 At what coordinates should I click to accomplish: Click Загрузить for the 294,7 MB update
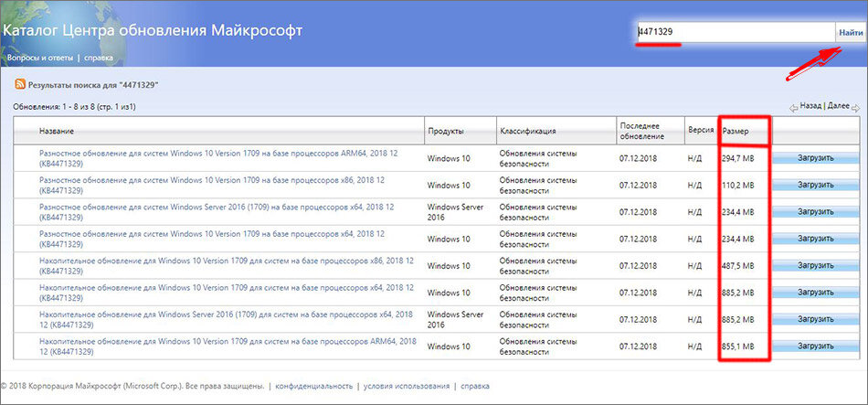[815, 158]
